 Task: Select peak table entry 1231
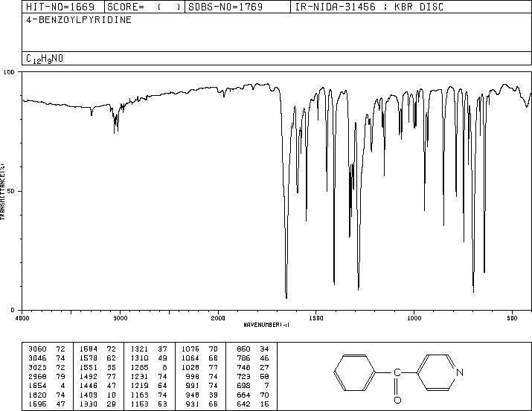pos(139,376)
